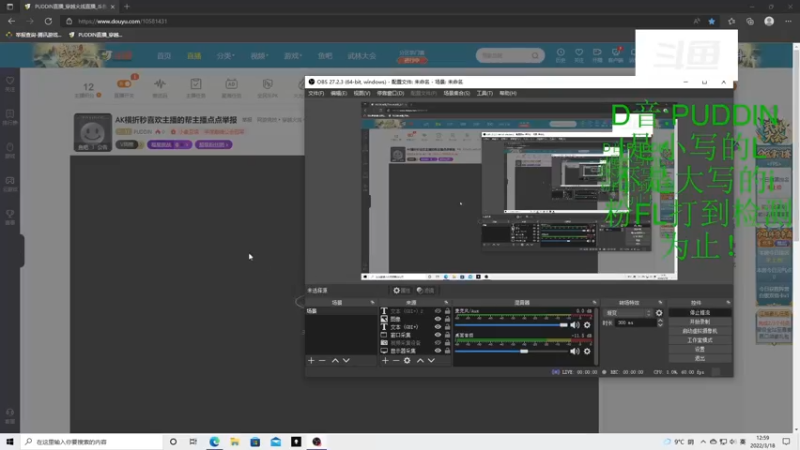This screenshot has height=450, width=800.
Task: Move the selected source down
Action: click(x=432, y=360)
